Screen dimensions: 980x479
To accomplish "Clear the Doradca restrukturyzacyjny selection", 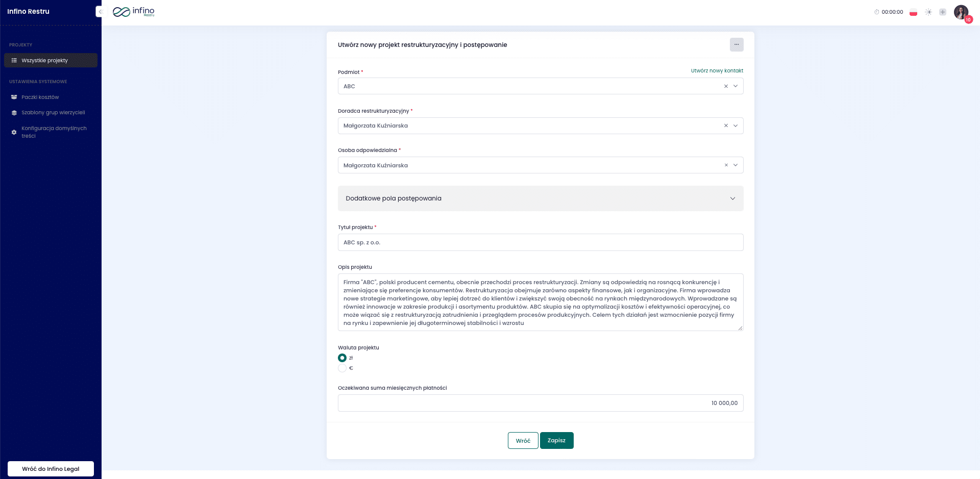I will coord(726,125).
